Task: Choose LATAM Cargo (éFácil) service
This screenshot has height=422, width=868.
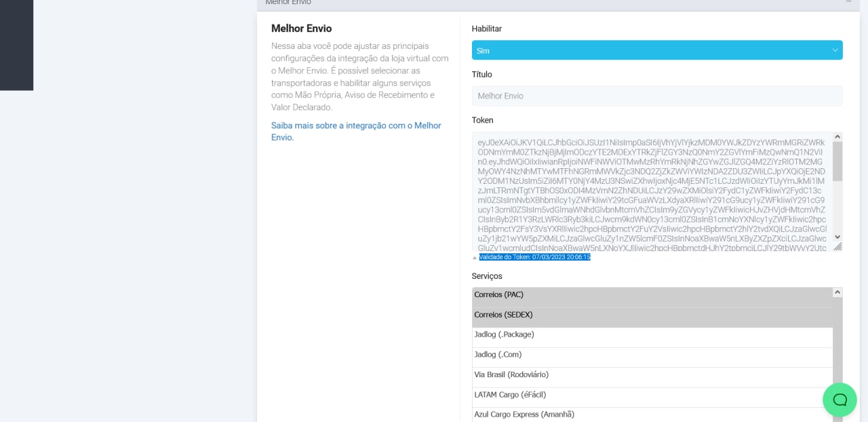Action: (x=652, y=395)
